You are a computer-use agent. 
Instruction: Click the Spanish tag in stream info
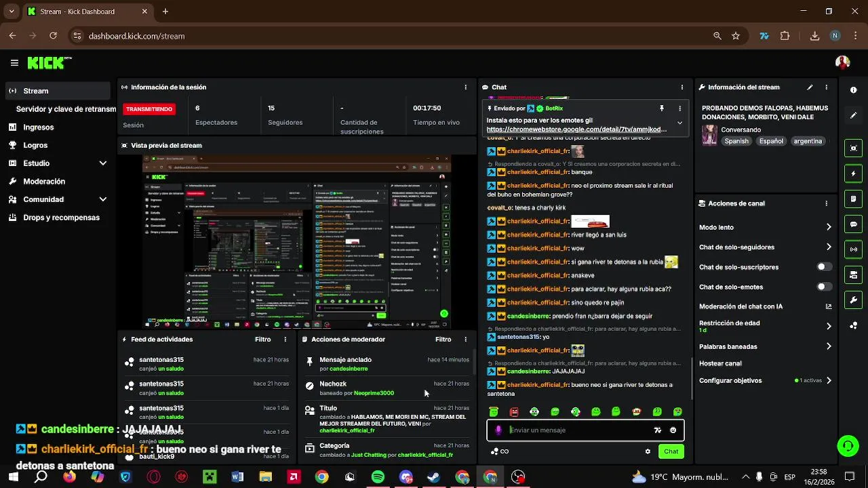pos(736,141)
